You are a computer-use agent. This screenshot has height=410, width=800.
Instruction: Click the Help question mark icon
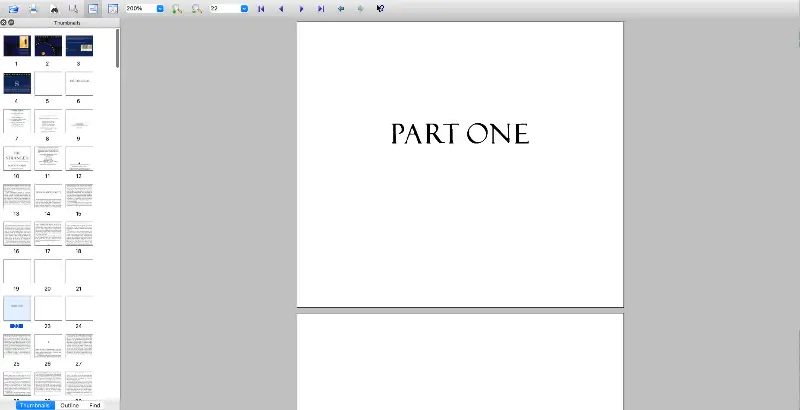tap(380, 8)
